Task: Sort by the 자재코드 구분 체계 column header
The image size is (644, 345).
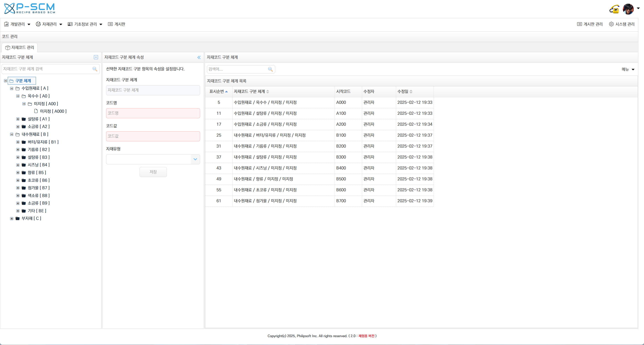Action: 283,92
